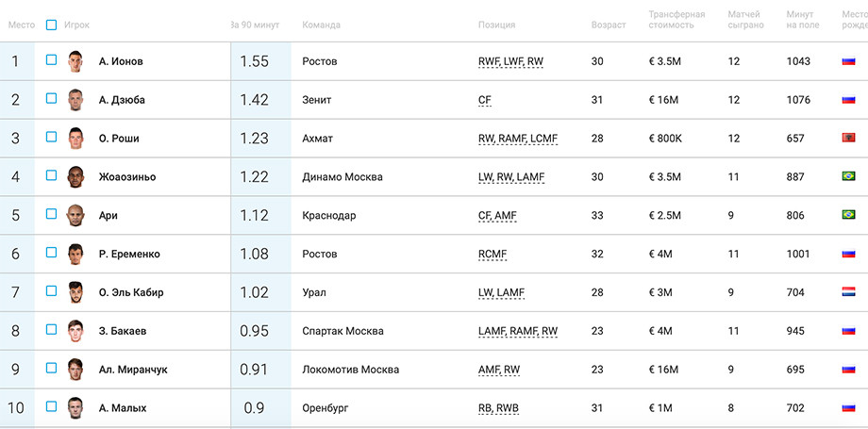
Task: Click the Russian flag in А. Малых row
Action: pyautogui.click(x=848, y=407)
